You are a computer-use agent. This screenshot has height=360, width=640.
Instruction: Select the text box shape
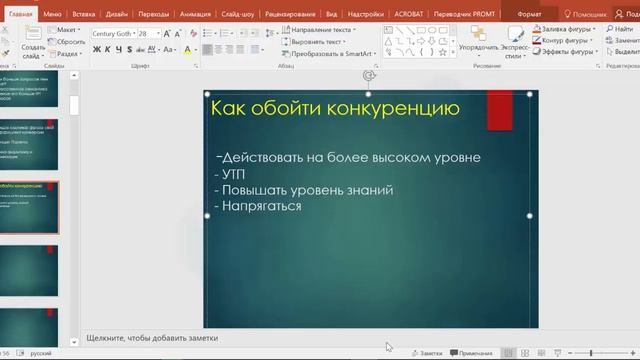tap(388, 30)
